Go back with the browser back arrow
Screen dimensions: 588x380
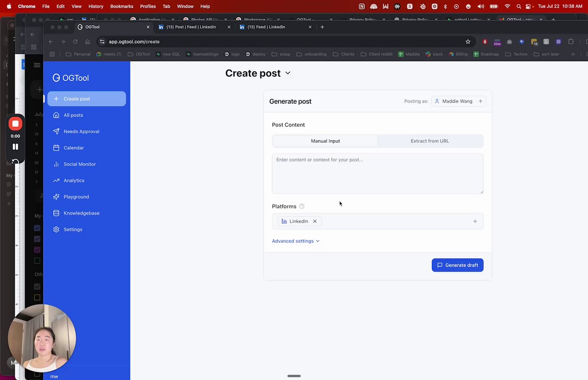point(51,41)
